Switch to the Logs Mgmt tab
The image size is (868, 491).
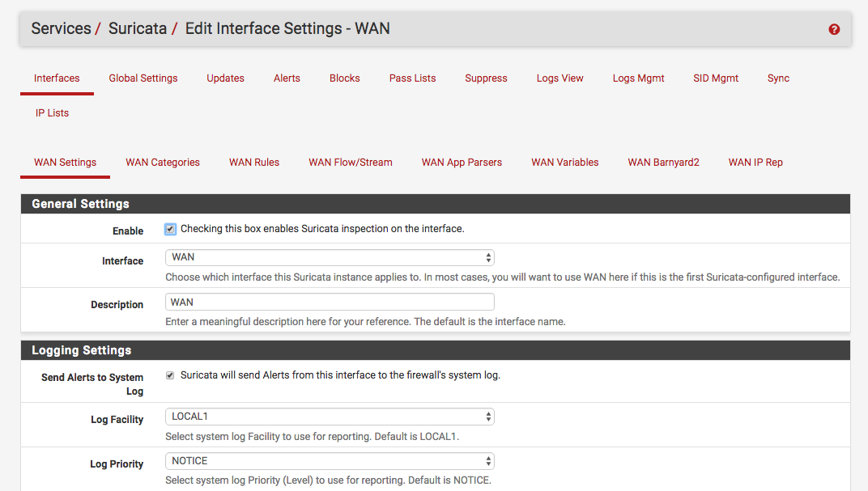click(x=638, y=78)
